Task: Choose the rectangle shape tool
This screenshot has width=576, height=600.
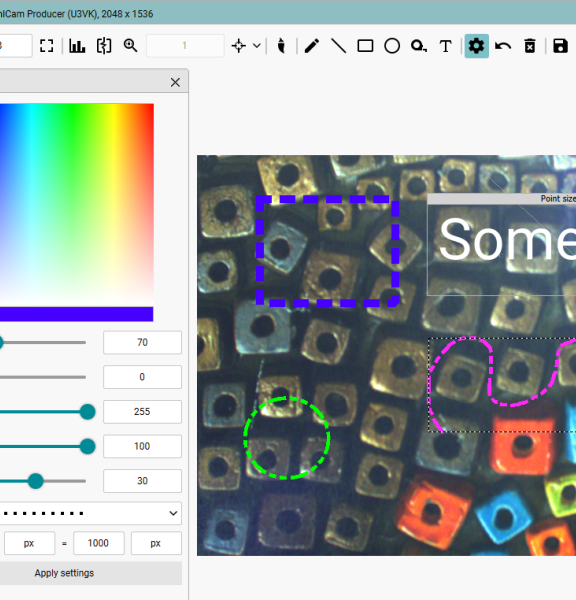Action: pos(365,46)
